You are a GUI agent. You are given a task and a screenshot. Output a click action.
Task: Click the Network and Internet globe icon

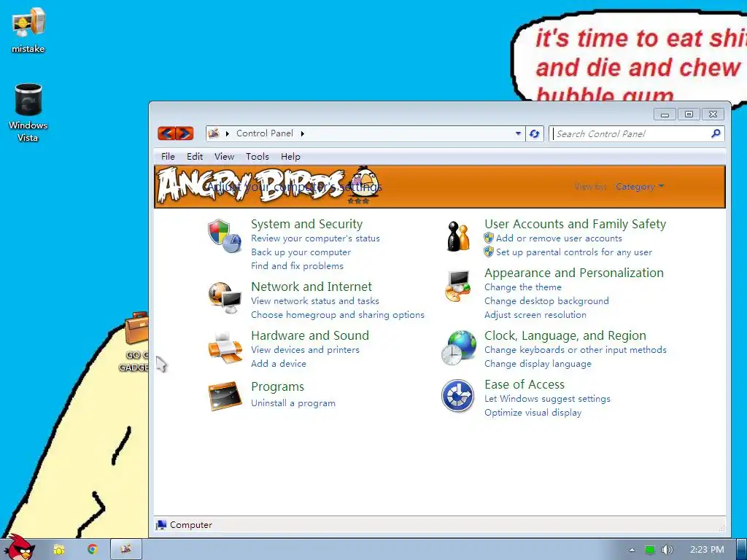click(225, 298)
